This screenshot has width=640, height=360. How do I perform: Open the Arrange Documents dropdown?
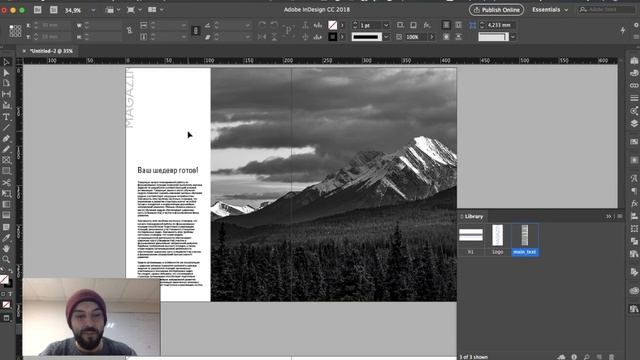[155, 10]
